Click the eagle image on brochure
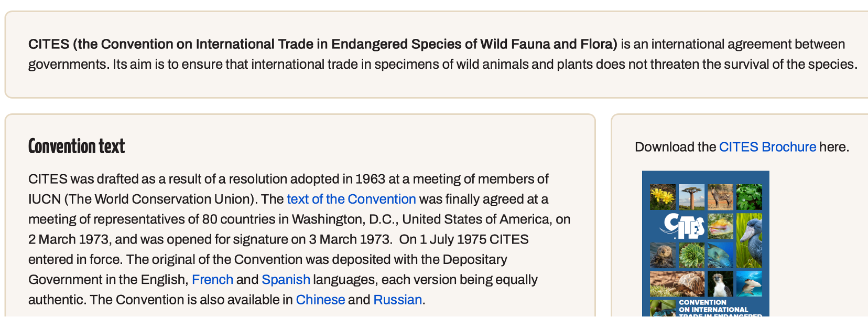 tap(720, 284)
